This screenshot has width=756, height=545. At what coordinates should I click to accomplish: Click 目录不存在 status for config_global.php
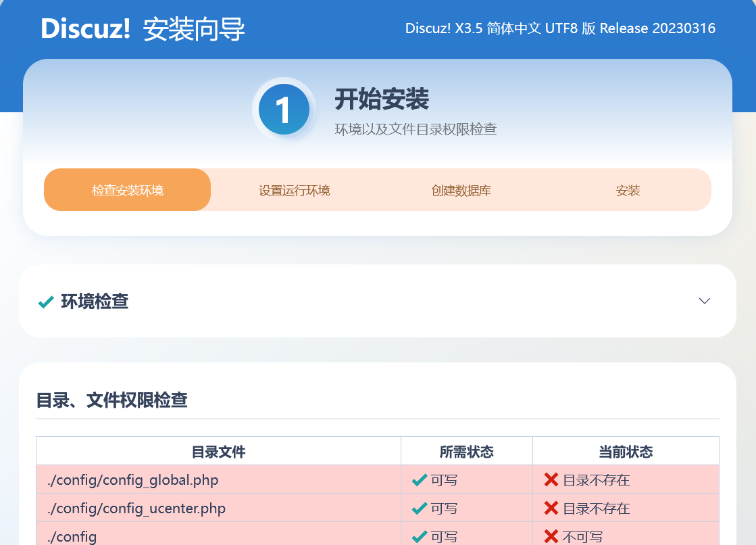[x=597, y=480]
